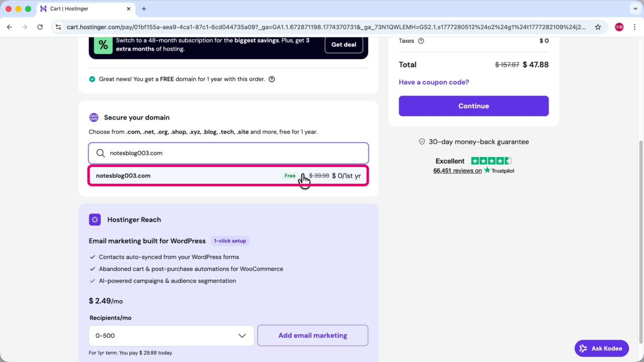Open site information icon in address bar
This screenshot has width=644, height=362.
click(58, 27)
